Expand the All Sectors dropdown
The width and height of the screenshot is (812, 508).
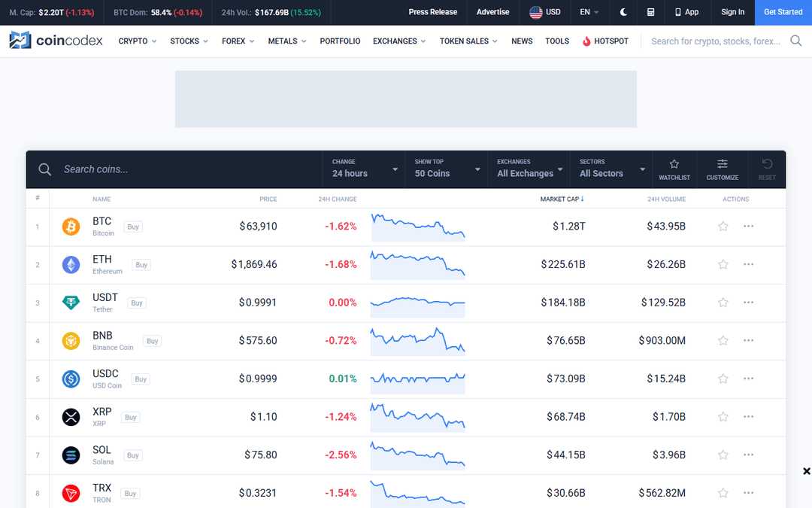point(611,169)
